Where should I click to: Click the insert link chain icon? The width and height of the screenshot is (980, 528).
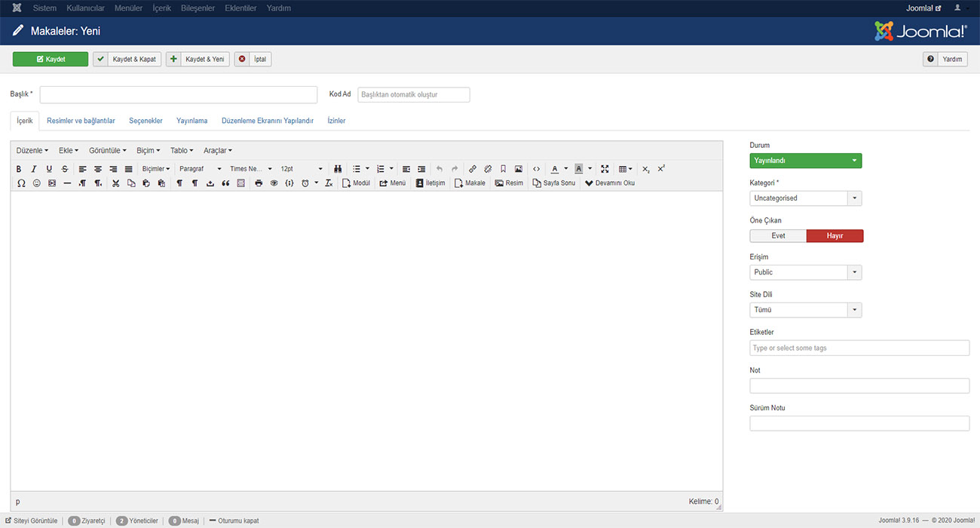(x=473, y=169)
